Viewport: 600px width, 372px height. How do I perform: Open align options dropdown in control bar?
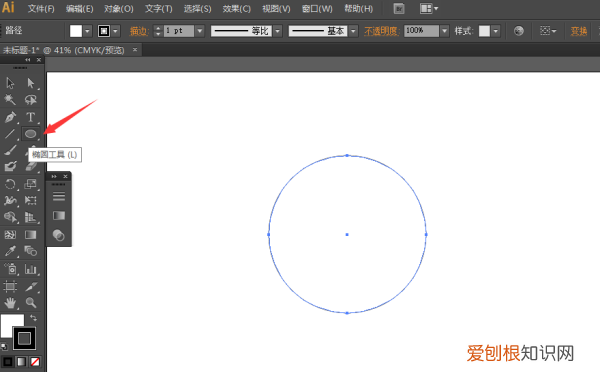pyautogui.click(x=548, y=31)
